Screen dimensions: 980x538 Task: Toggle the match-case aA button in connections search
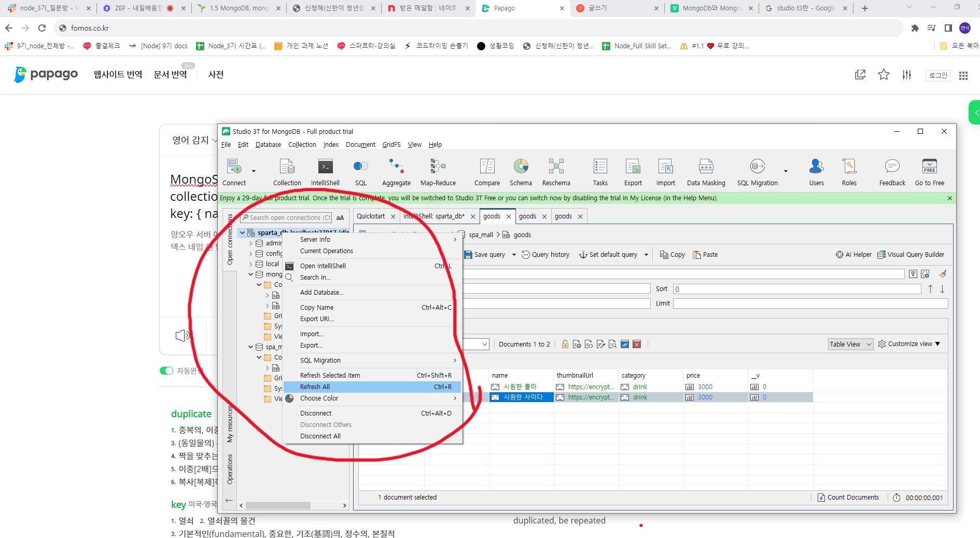click(x=340, y=218)
